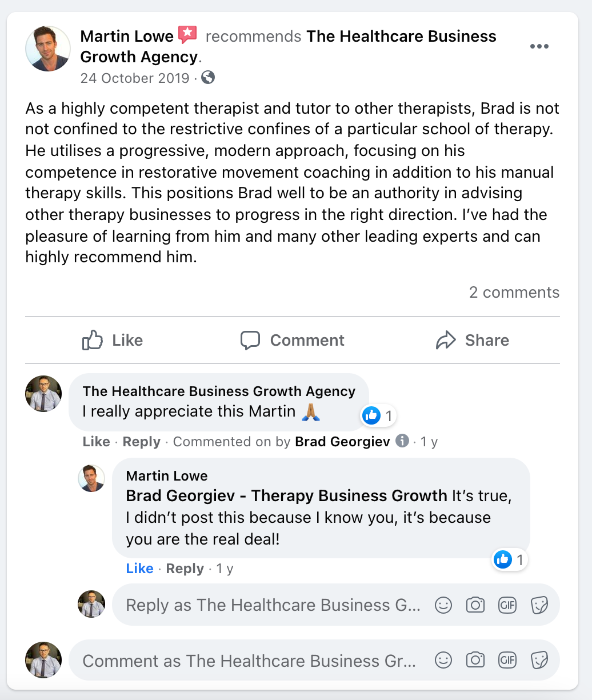Open the emoji picker in reply box
Screen dimensions: 592x700
tap(443, 605)
